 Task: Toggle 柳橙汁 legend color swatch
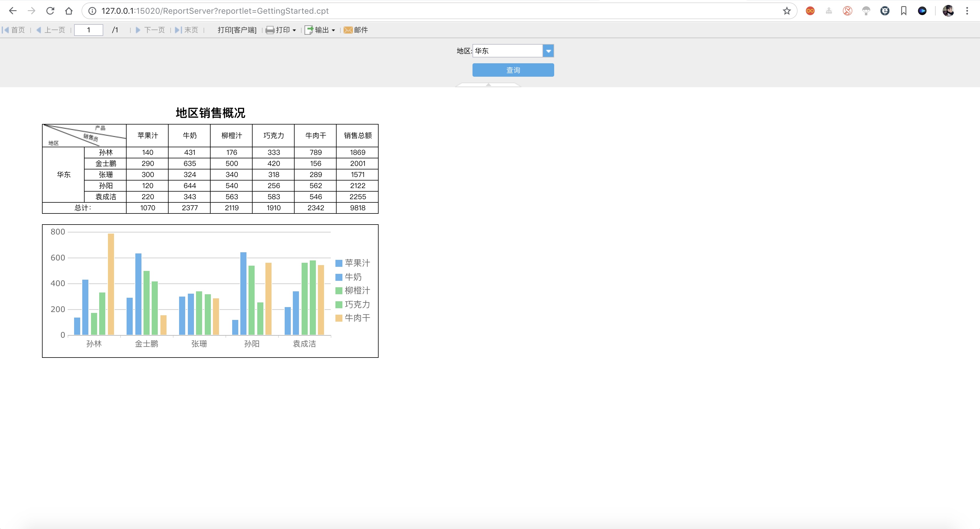click(x=339, y=290)
